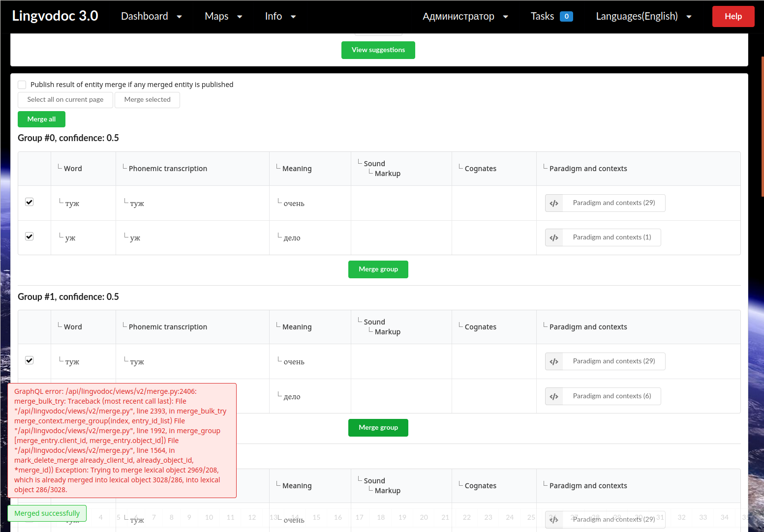Click the green Merge all button
This screenshot has height=532, width=764.
[x=41, y=119]
